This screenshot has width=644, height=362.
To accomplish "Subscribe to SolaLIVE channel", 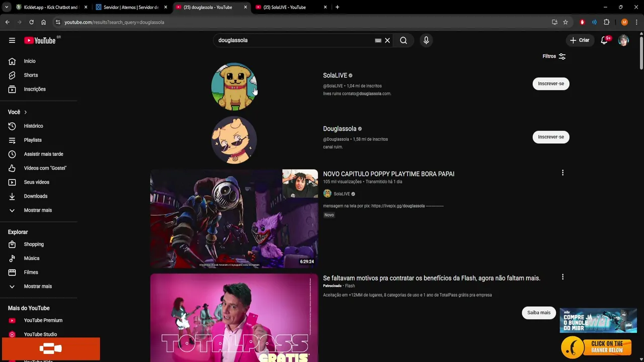I will [551, 83].
